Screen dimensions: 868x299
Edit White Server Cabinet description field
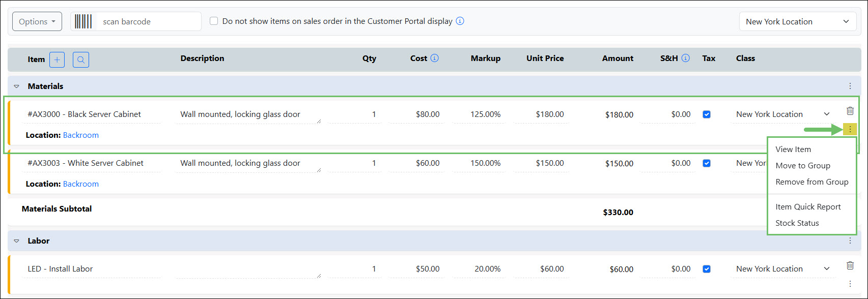click(x=248, y=163)
